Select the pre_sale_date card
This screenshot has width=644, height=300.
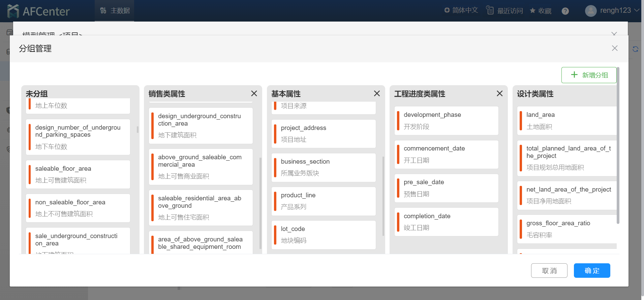click(x=446, y=188)
